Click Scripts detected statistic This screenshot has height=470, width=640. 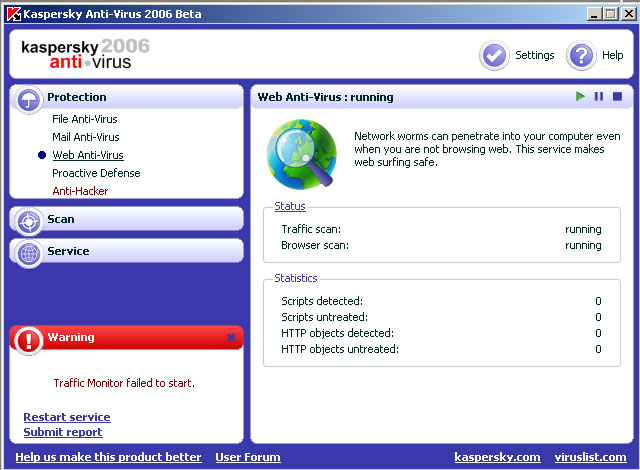[x=441, y=301]
